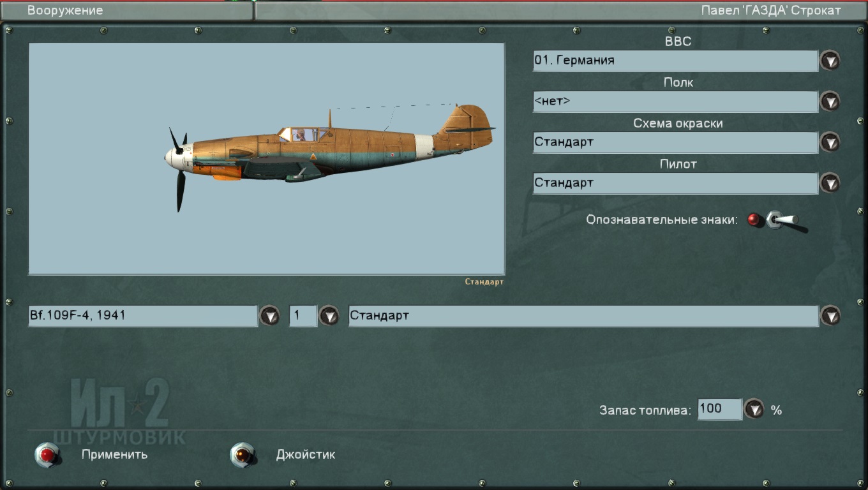
Task: Click the Bf.109 aircraft preview image
Action: tap(267, 159)
